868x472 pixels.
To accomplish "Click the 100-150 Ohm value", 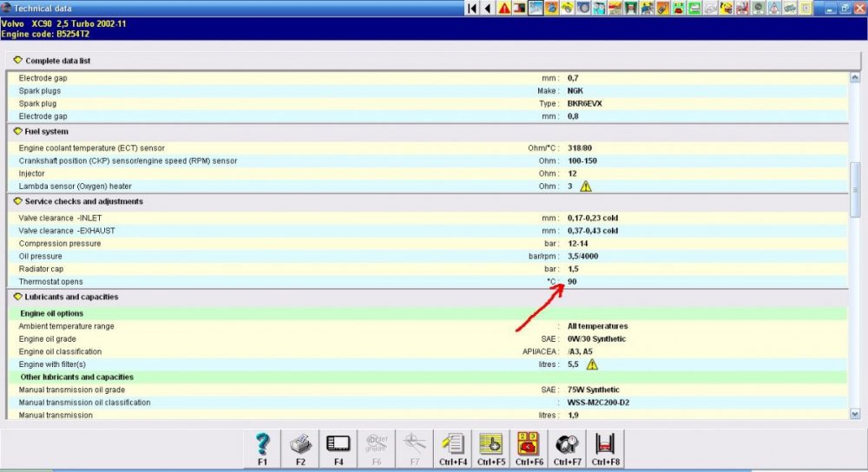I will 582,161.
